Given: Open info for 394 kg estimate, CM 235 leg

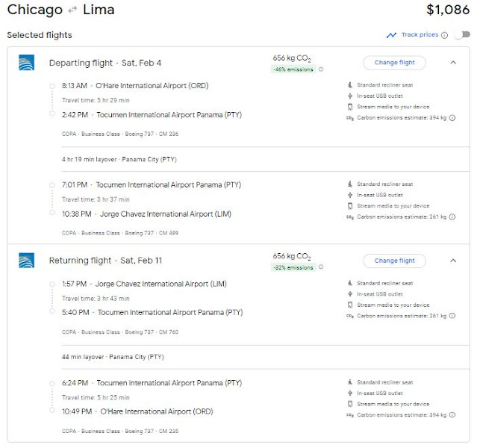Looking at the screenshot, I should click(452, 414).
